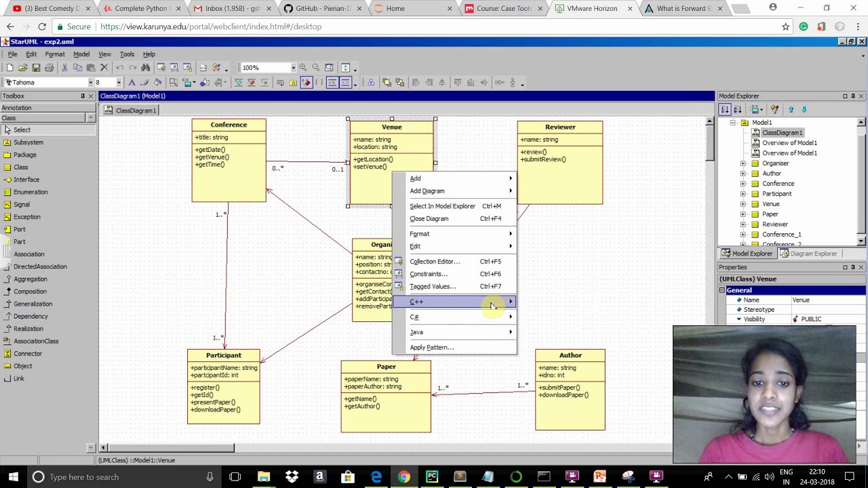Click the New Project toolbar icon
Screen dimensions: 868x488
coord(9,68)
